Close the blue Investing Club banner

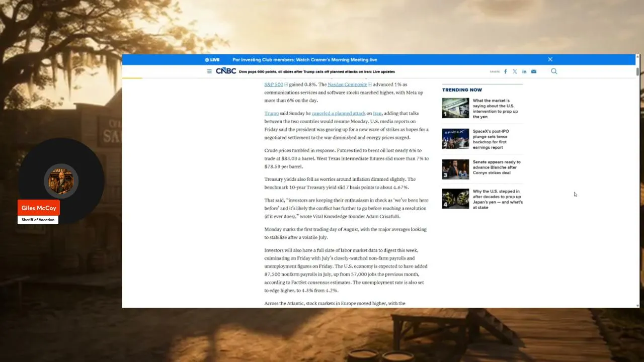tap(550, 59)
